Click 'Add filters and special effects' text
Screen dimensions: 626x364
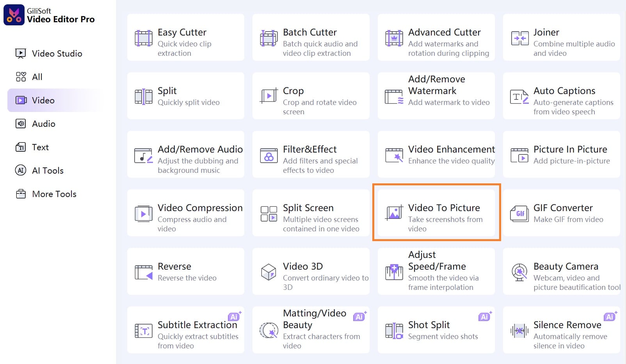point(320,165)
